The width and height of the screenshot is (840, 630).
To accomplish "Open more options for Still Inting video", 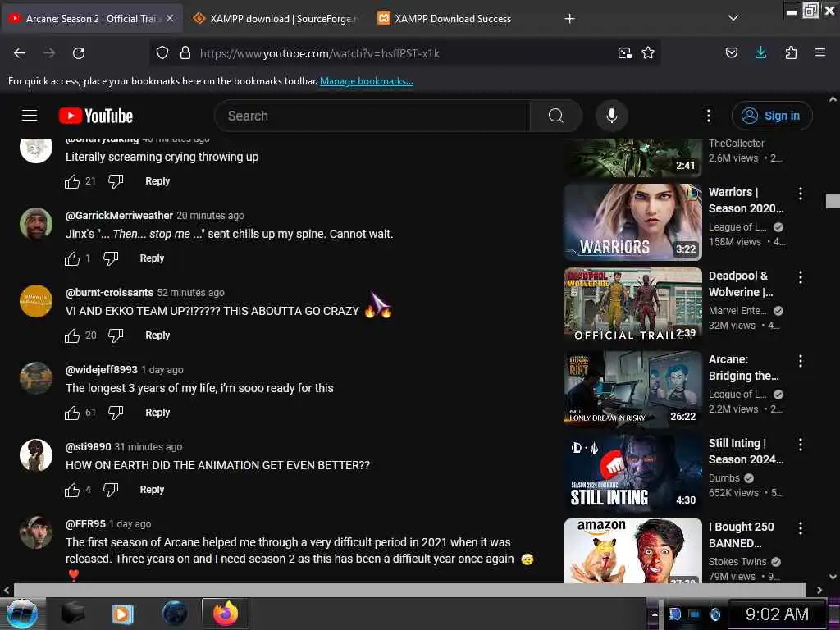I will 800,444.
